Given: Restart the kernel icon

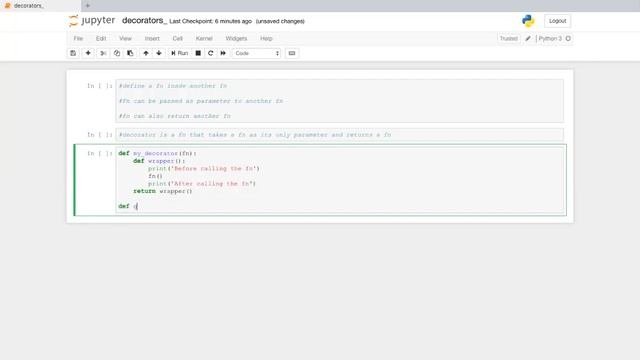Looking at the screenshot, I should 211,53.
